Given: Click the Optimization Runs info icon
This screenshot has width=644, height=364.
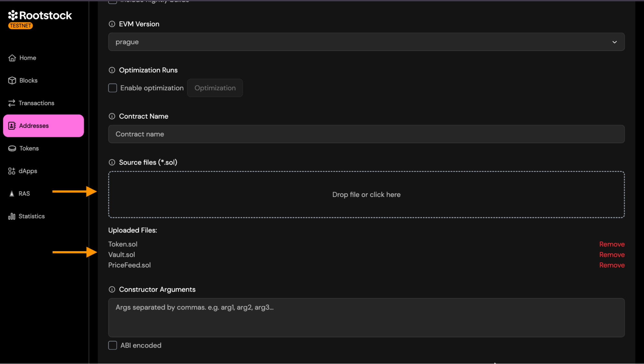Looking at the screenshot, I should pyautogui.click(x=112, y=70).
